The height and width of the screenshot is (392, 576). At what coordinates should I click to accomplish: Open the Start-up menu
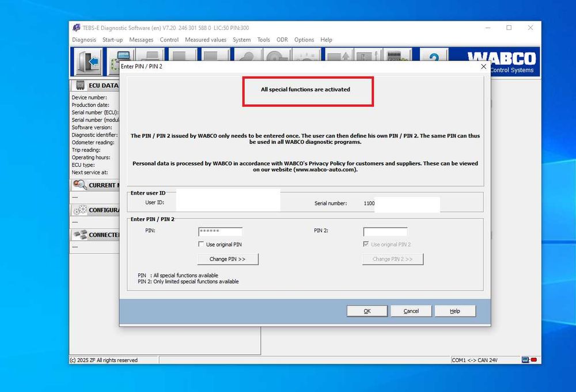click(112, 40)
